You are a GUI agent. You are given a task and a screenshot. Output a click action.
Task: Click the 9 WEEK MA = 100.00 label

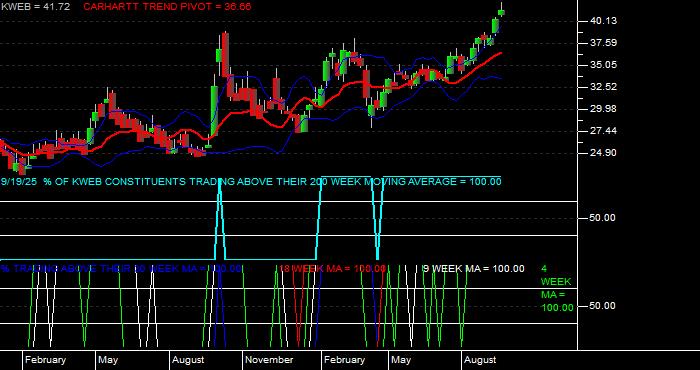(x=474, y=269)
